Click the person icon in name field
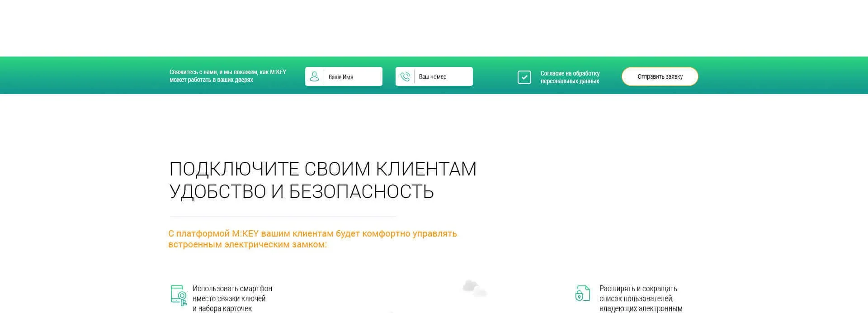Image resolution: width=868 pixels, height=313 pixels. coord(314,76)
